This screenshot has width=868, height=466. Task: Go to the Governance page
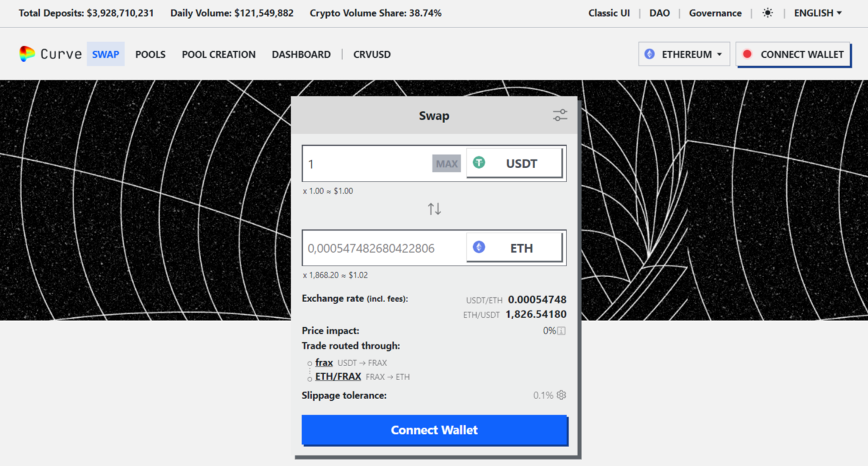715,12
